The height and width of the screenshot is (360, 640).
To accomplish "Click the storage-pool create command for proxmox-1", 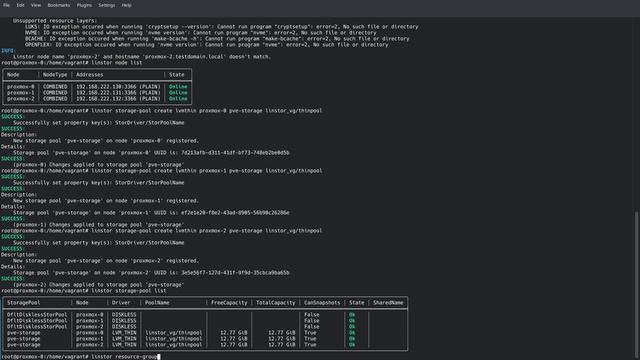I will pos(207,171).
